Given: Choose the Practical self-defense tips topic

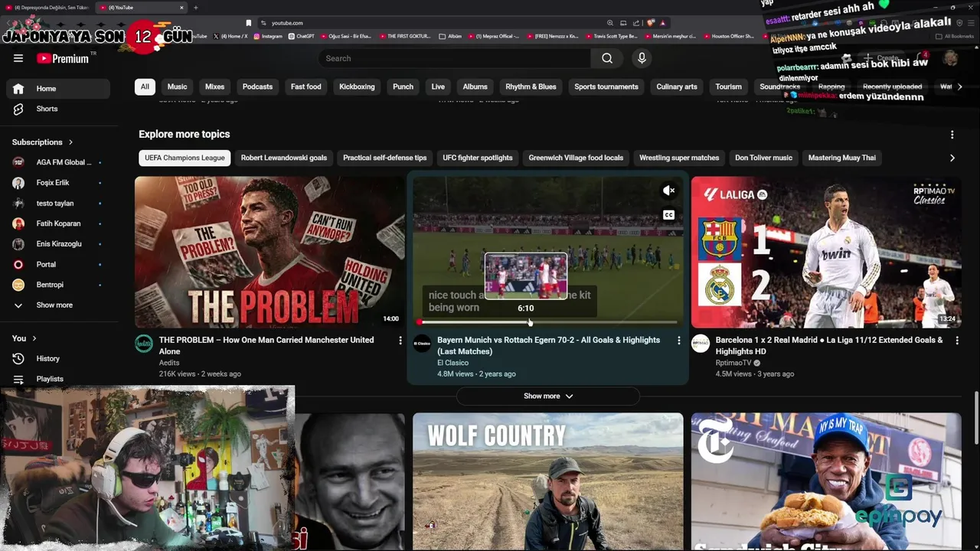Looking at the screenshot, I should [x=384, y=158].
